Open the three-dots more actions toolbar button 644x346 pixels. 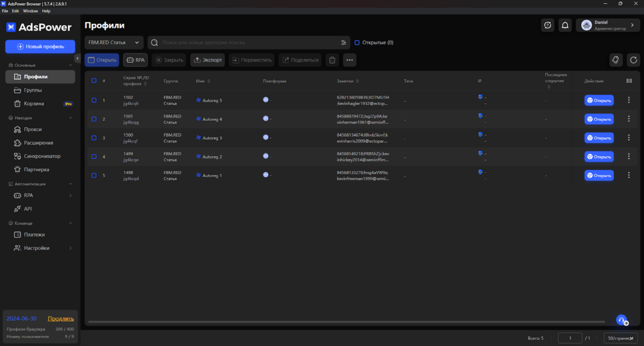(x=350, y=60)
